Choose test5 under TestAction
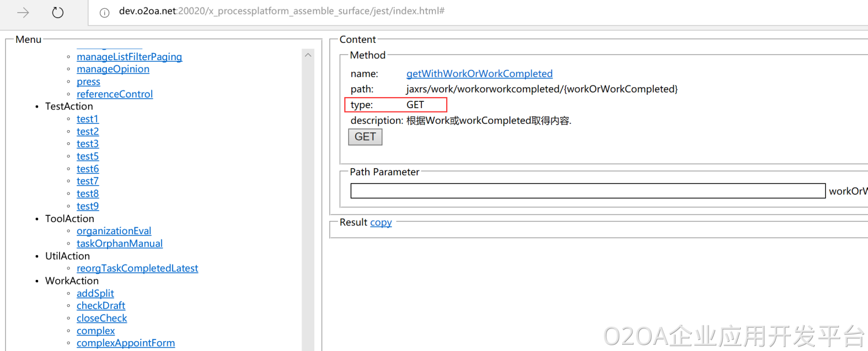The width and height of the screenshot is (868, 351). pyautogui.click(x=87, y=156)
